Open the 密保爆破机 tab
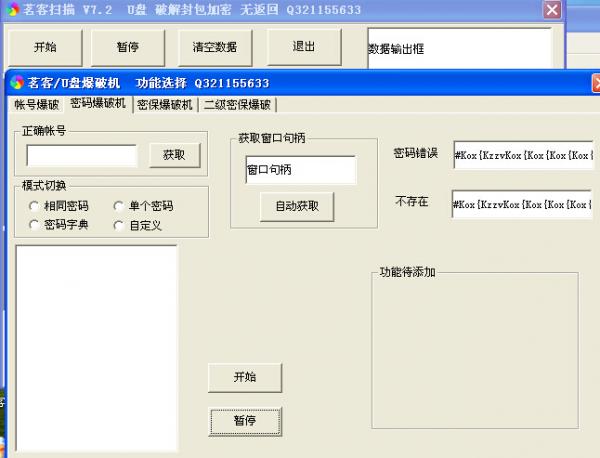This screenshot has width=600, height=458. tap(165, 104)
